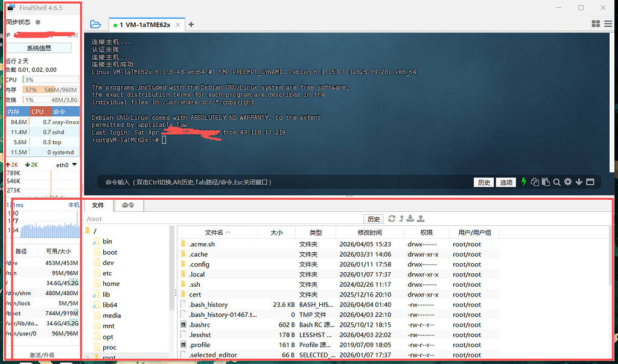Image resolution: width=618 pixels, height=364 pixels.
Task: Open terminal search magnifier
Action: point(556,182)
